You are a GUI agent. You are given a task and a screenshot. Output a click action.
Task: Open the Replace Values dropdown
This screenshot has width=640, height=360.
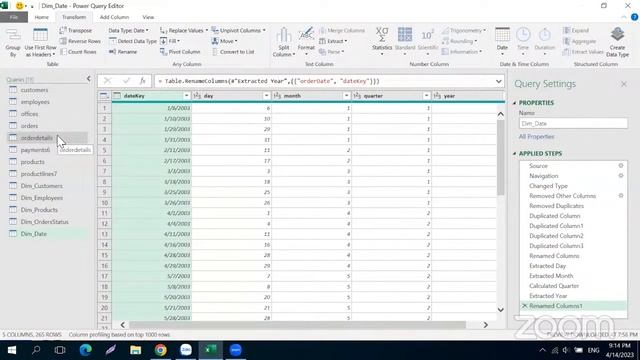[x=184, y=31]
